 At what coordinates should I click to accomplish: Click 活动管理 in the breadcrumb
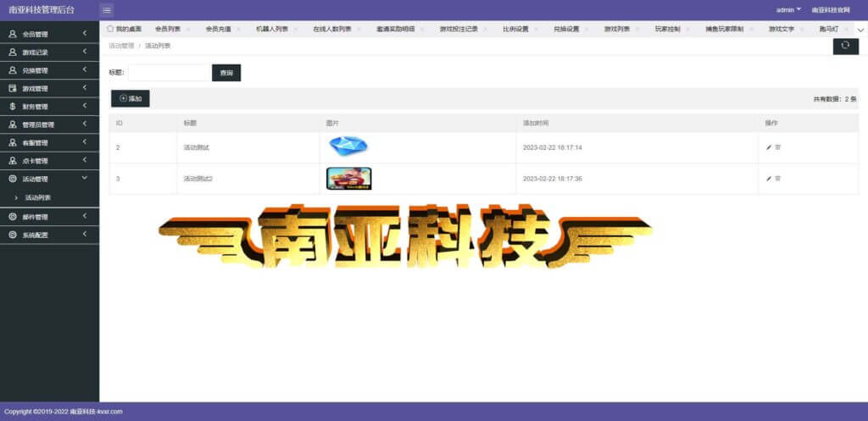pyautogui.click(x=121, y=46)
